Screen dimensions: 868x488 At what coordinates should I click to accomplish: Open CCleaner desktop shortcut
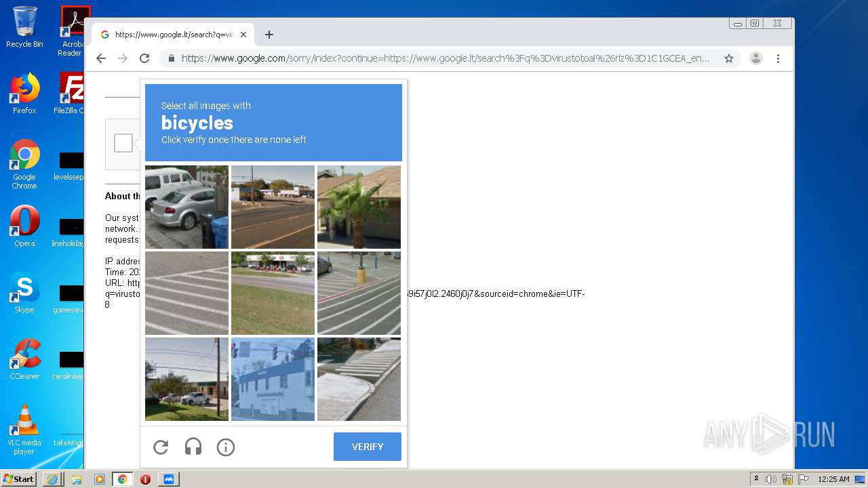[24, 359]
